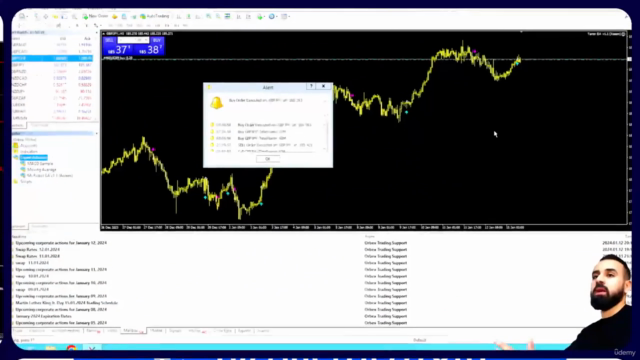The height and width of the screenshot is (360, 640).
Task: Open Accounts folder in Navigator
Action: coord(29,145)
